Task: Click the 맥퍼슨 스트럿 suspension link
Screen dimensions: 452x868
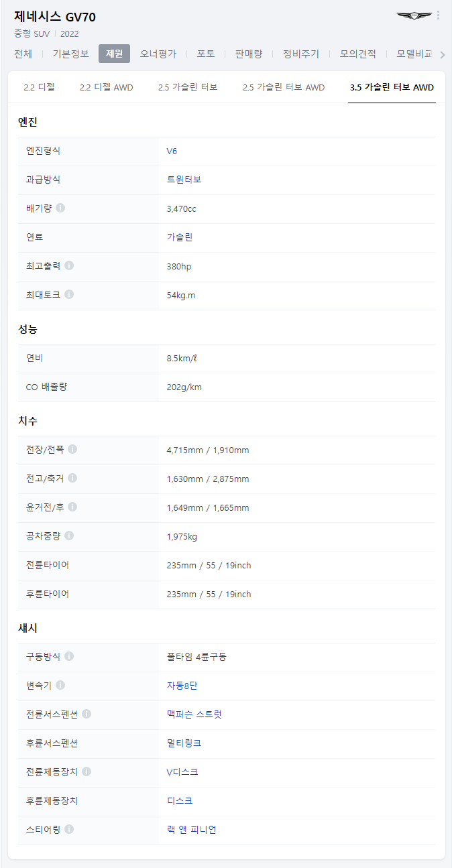Action: pos(194,714)
